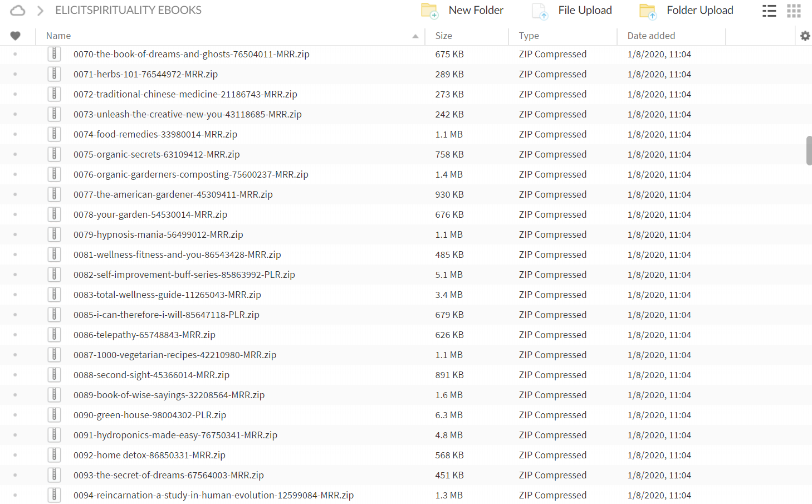
Task: Switch to list view
Action: [769, 11]
